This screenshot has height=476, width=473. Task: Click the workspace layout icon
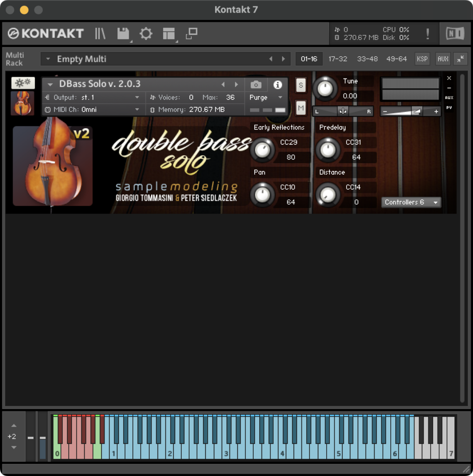coord(169,33)
